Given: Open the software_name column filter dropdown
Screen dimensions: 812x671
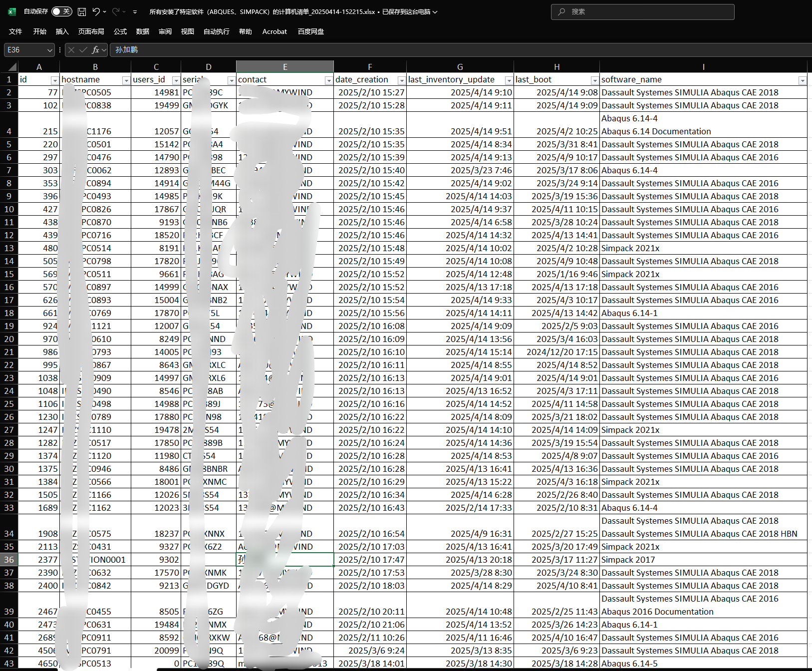Looking at the screenshot, I should point(802,80).
